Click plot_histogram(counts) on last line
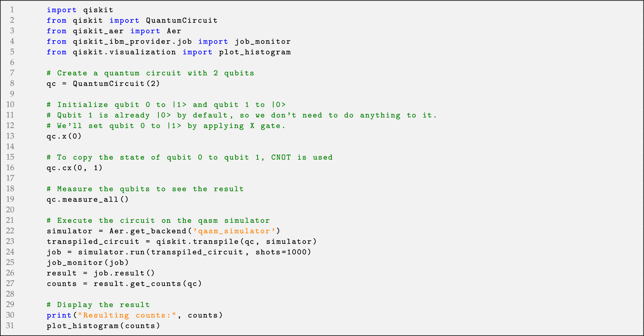Screen dimensions: 644x336 click(103, 326)
